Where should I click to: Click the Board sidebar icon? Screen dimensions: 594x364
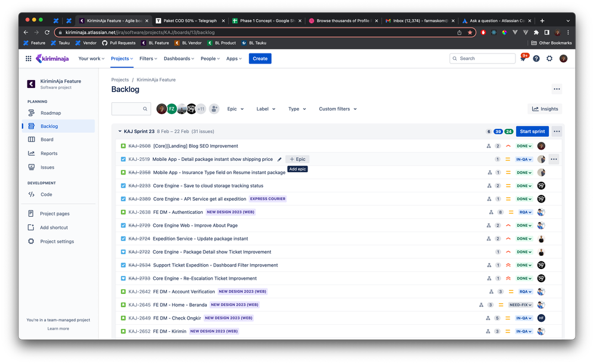[x=32, y=140]
